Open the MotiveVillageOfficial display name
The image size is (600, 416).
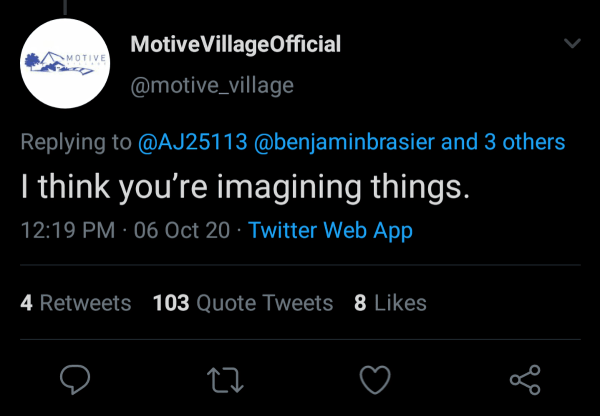(236, 45)
